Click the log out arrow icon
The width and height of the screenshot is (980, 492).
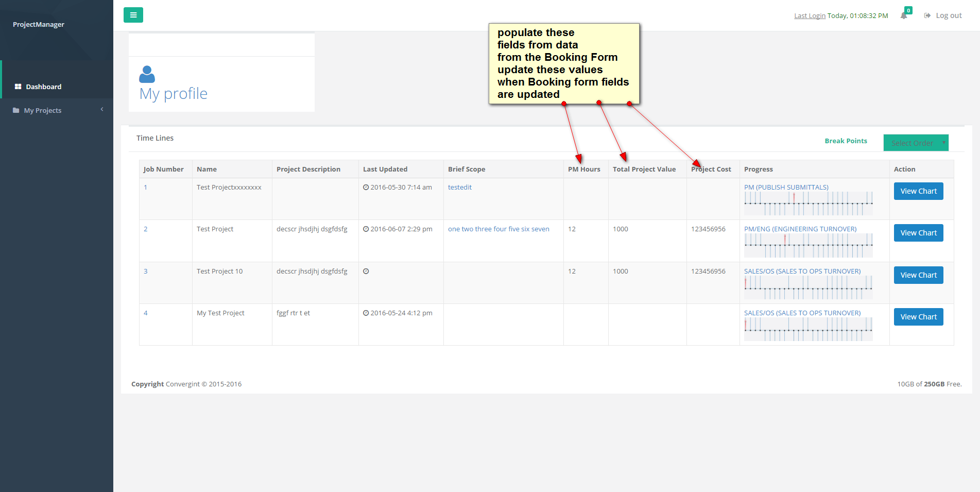point(927,15)
